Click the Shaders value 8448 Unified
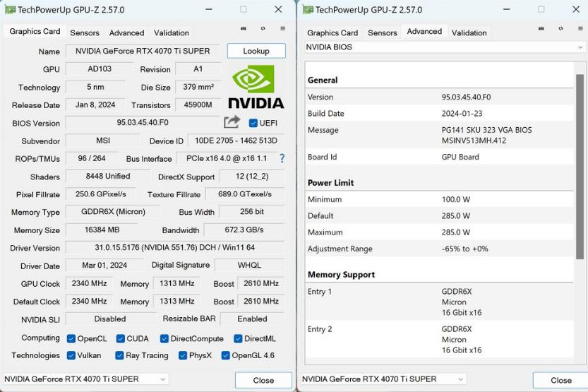588x392 pixels. [108, 177]
